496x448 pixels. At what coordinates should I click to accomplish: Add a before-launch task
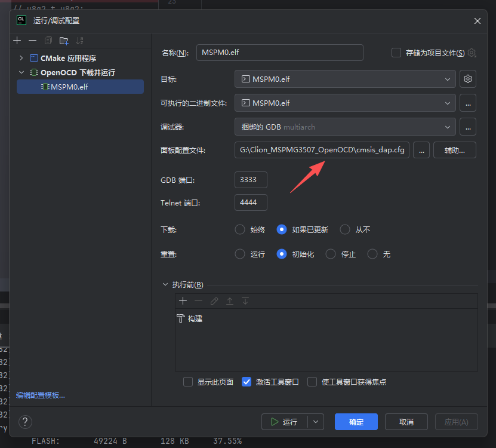point(183,301)
